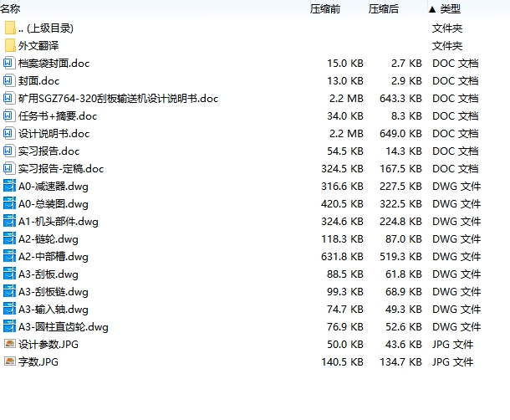510x420 pixels.
Task: Click the DWG icon of A3-刮板链.dwg
Action: click(9, 291)
